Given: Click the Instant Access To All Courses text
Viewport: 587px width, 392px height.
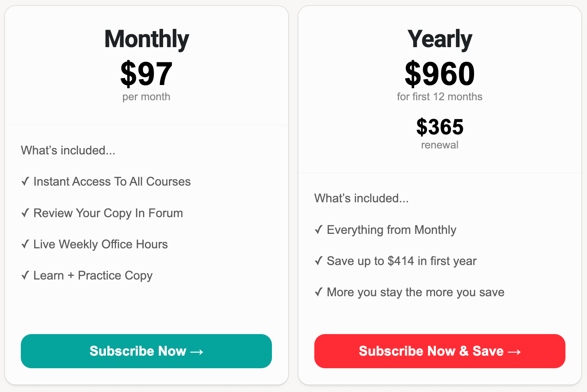Looking at the screenshot, I should [112, 182].
